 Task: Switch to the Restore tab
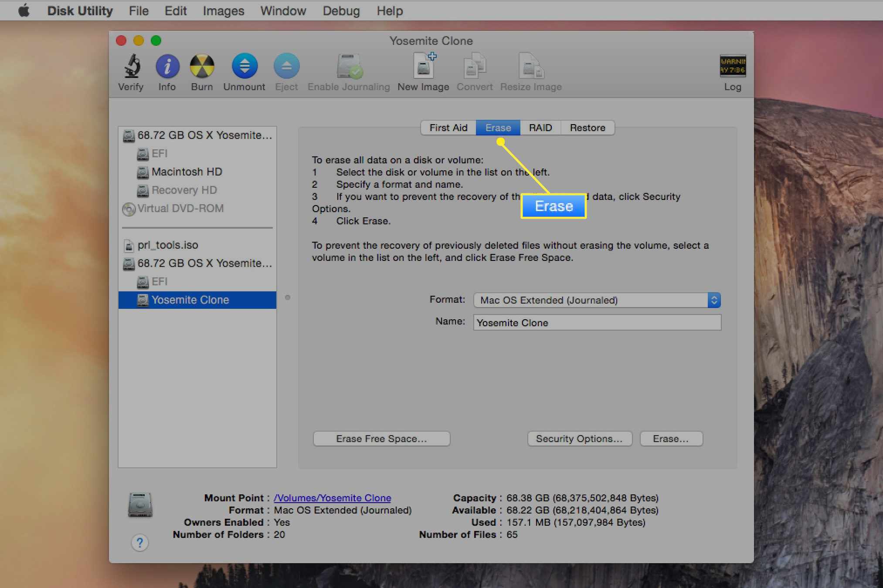coord(588,128)
